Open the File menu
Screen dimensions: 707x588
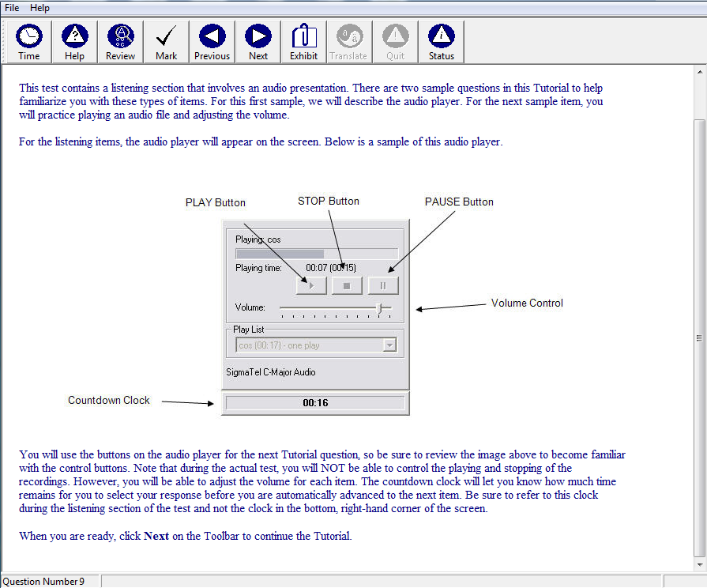click(12, 8)
